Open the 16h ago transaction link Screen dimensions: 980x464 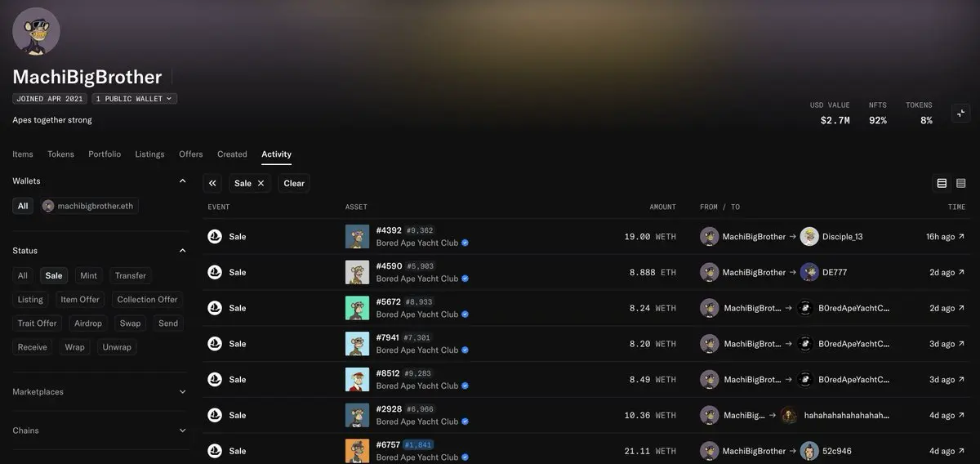[x=945, y=237]
